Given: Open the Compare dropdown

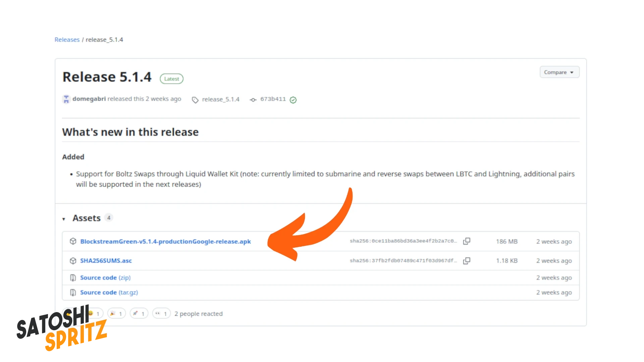Looking at the screenshot, I should (x=559, y=72).
